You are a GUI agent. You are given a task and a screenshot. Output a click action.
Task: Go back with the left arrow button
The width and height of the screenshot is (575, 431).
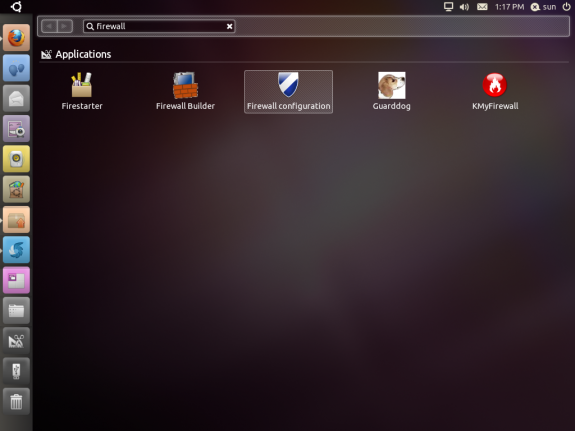point(50,26)
